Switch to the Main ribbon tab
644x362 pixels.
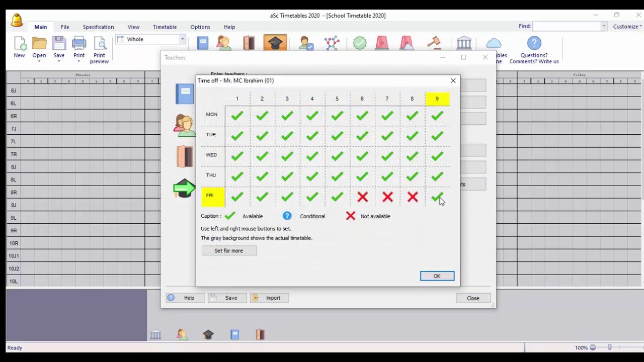point(41,27)
